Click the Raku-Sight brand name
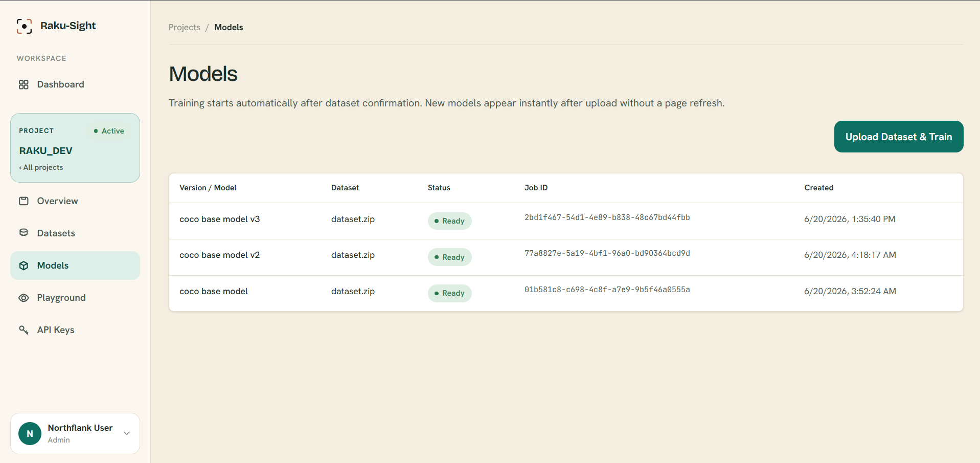The width and height of the screenshot is (980, 463). tap(68, 26)
